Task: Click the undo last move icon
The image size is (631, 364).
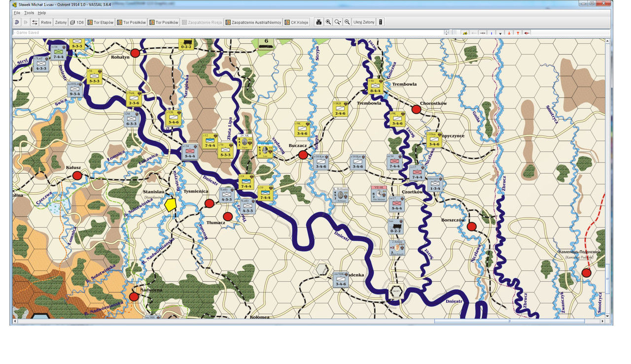Action: point(17,22)
